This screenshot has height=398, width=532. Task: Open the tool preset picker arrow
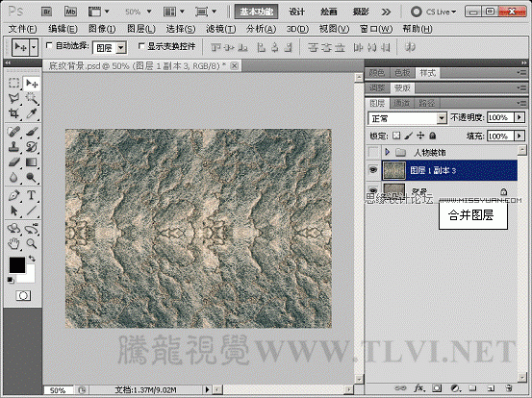point(34,47)
